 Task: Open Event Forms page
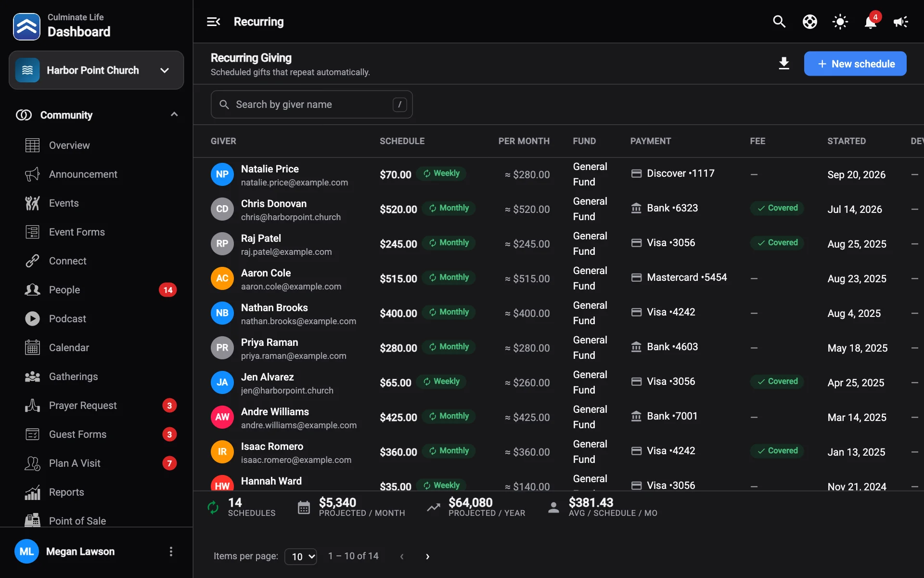coord(96,232)
